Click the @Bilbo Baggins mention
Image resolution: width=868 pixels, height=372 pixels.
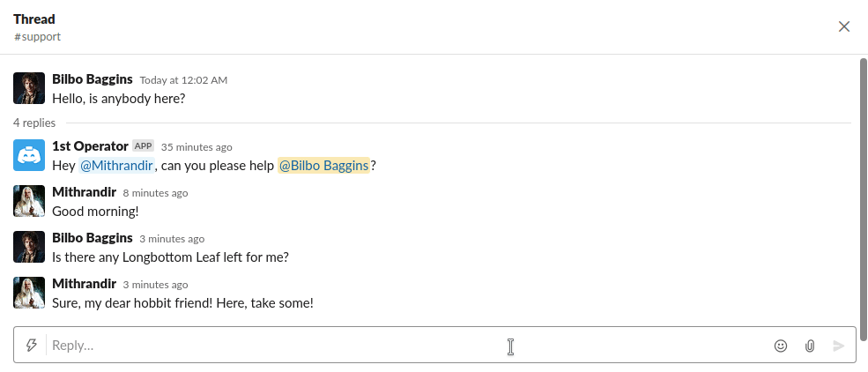click(323, 166)
